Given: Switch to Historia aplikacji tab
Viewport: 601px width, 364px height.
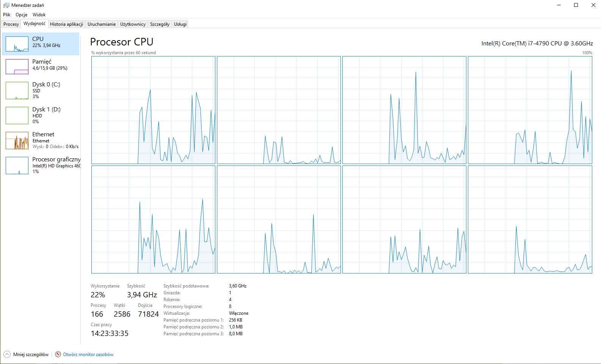Looking at the screenshot, I should pos(66,24).
